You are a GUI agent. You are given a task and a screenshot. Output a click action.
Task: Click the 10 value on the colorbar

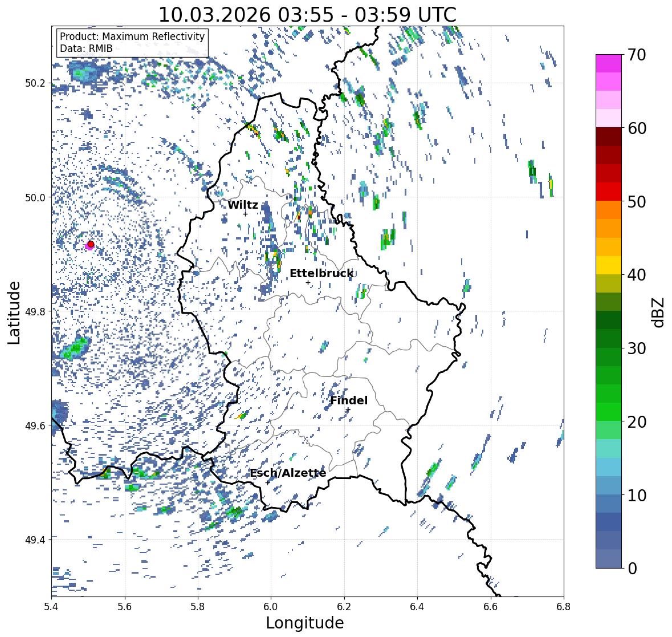coord(637,495)
